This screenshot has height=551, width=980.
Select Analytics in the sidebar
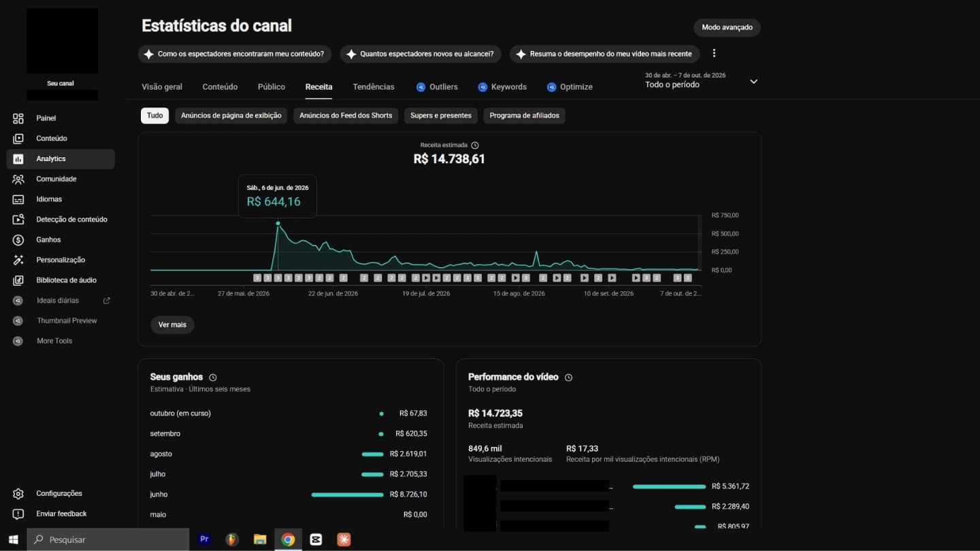60,158
